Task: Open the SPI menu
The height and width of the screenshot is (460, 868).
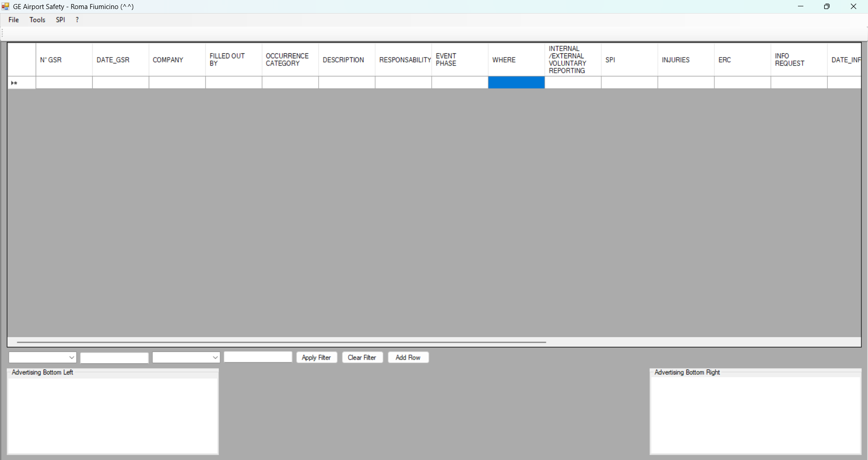Action: pos(60,20)
